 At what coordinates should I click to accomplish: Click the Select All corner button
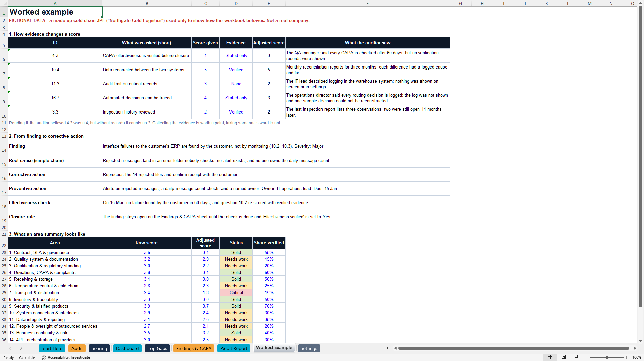pos(4,3)
